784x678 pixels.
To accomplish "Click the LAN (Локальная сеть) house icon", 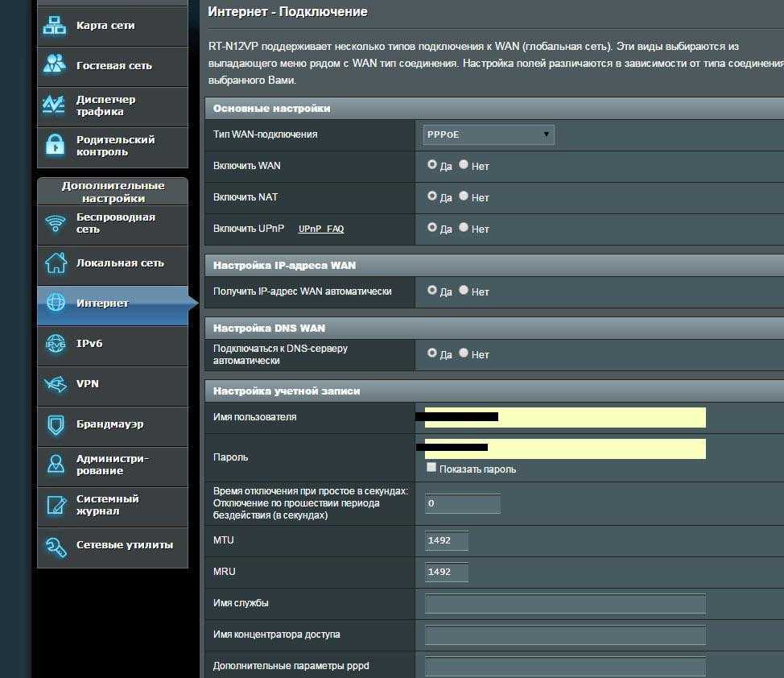I will [56, 263].
